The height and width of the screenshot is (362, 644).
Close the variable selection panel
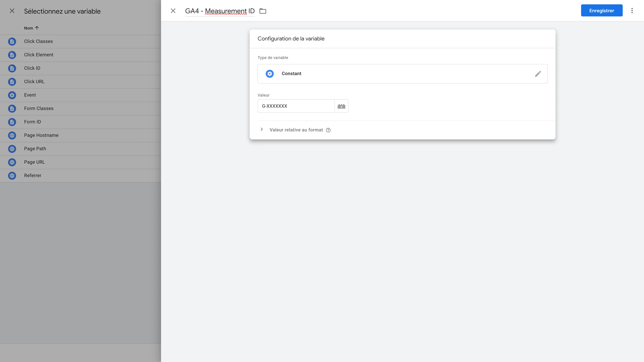12,11
